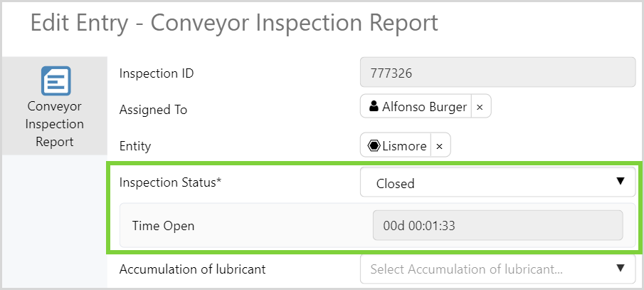Click the Conveyor Inspection Report form icon

[56, 81]
